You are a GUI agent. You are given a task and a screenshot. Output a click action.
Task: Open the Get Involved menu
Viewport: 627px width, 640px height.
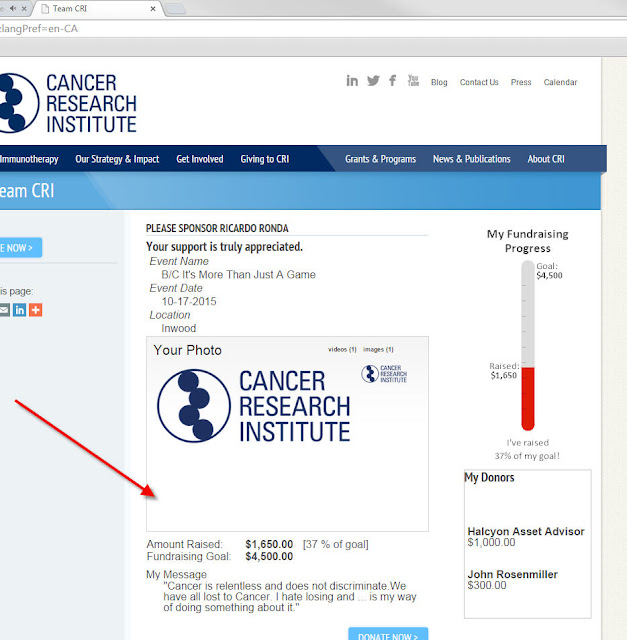click(x=200, y=159)
